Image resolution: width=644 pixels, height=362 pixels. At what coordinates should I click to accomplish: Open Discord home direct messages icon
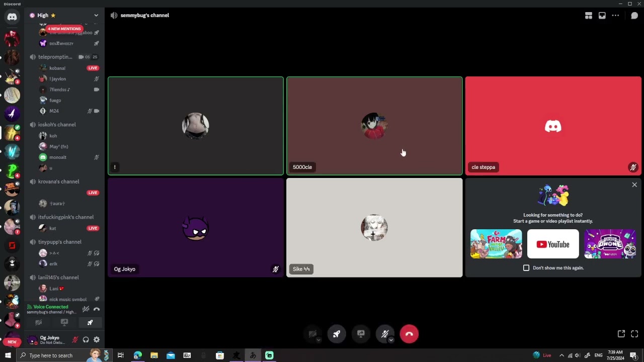[x=12, y=17]
